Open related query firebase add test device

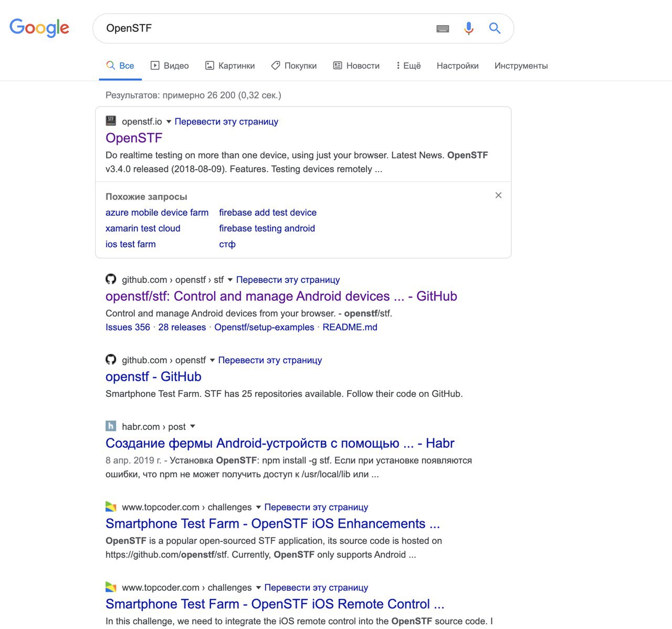coord(268,213)
